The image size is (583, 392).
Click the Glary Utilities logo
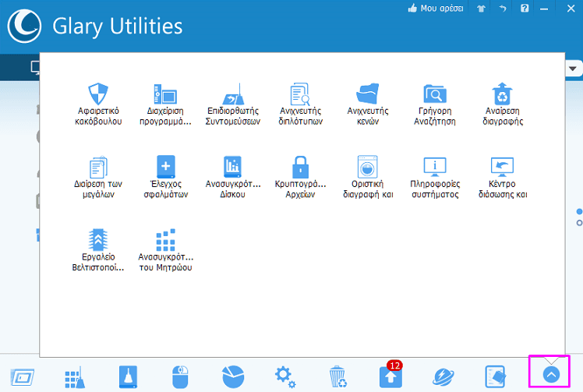[x=24, y=26]
